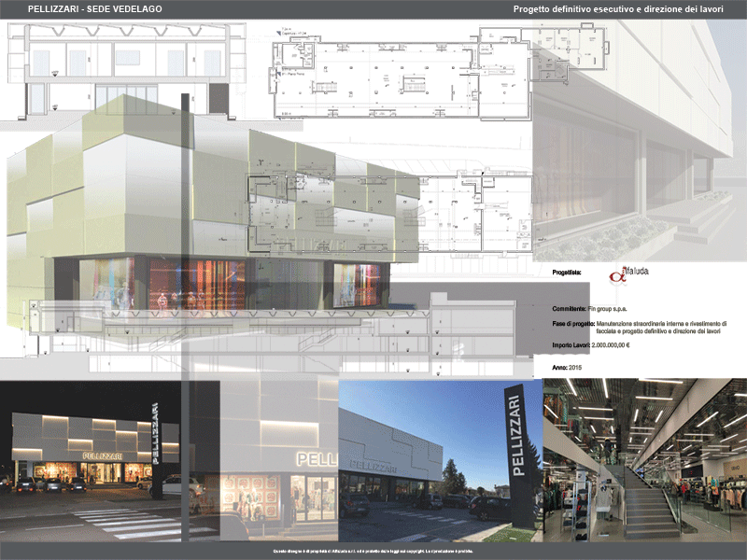Click the Alfaluda designer logo

[628, 274]
